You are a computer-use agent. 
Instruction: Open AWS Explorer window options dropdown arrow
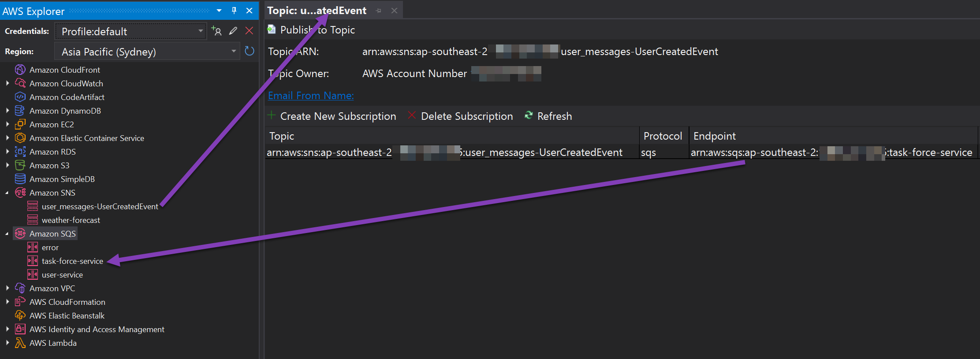pos(219,11)
